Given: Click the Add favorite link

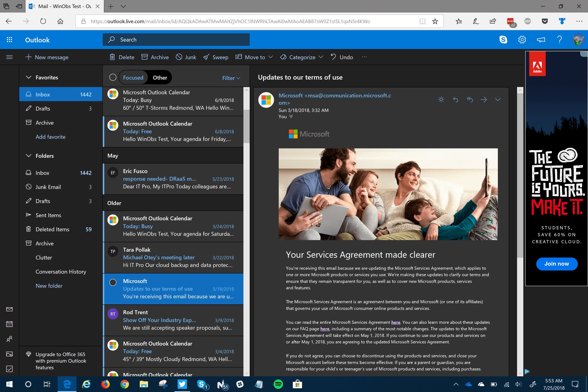Looking at the screenshot, I should coord(51,137).
